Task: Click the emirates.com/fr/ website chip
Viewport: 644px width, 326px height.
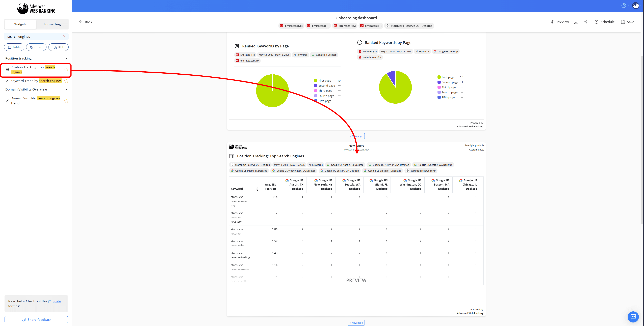Action: 247,61
